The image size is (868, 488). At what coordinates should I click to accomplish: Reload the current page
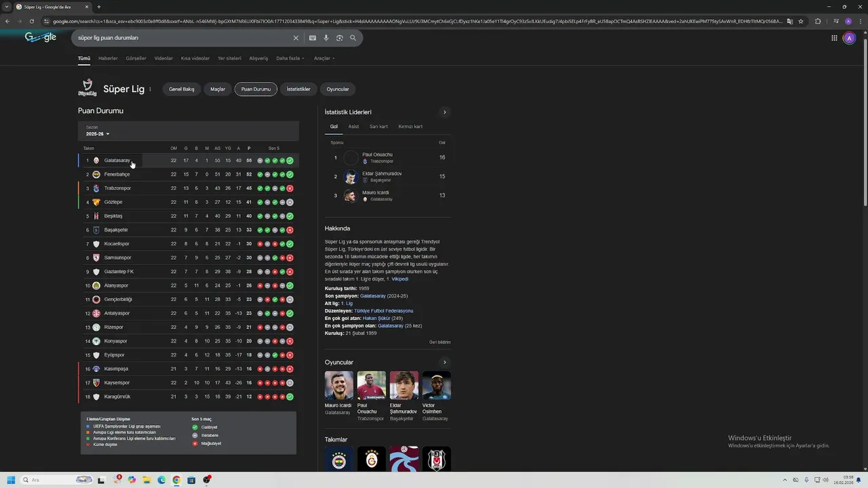(32, 21)
